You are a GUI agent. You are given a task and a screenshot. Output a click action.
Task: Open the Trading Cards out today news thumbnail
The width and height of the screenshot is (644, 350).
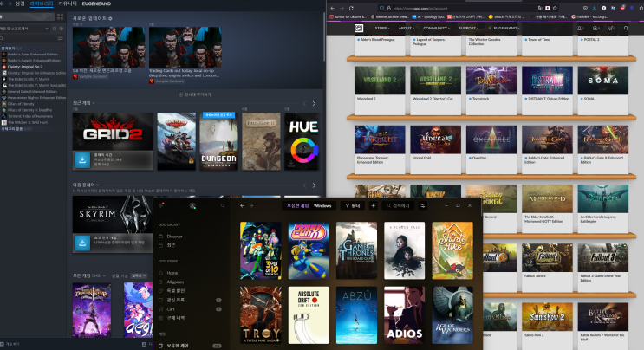185,47
